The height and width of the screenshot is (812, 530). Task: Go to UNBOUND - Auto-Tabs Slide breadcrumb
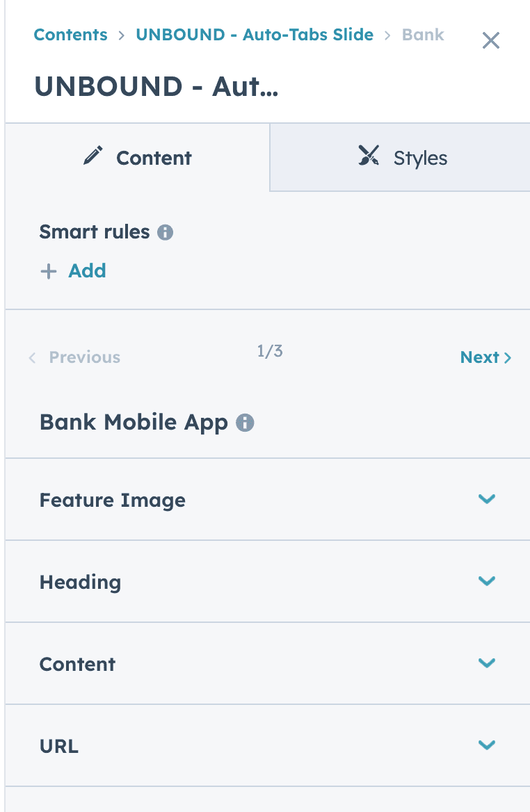tap(255, 34)
